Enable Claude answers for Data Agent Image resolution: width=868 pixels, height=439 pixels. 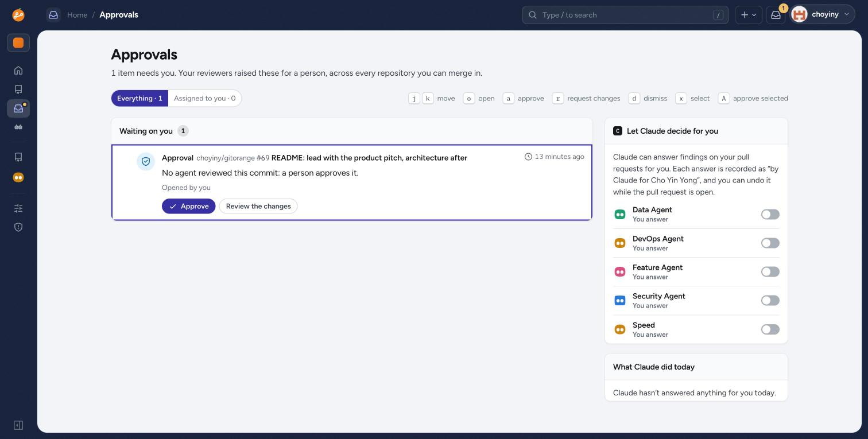click(770, 215)
